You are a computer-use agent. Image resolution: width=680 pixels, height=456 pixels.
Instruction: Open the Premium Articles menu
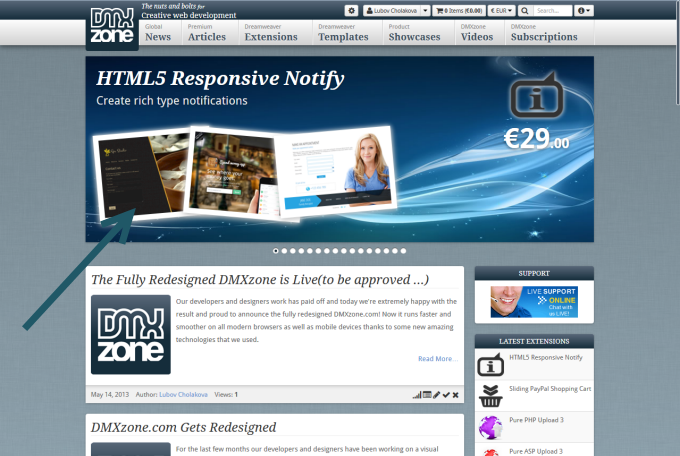tap(207, 33)
